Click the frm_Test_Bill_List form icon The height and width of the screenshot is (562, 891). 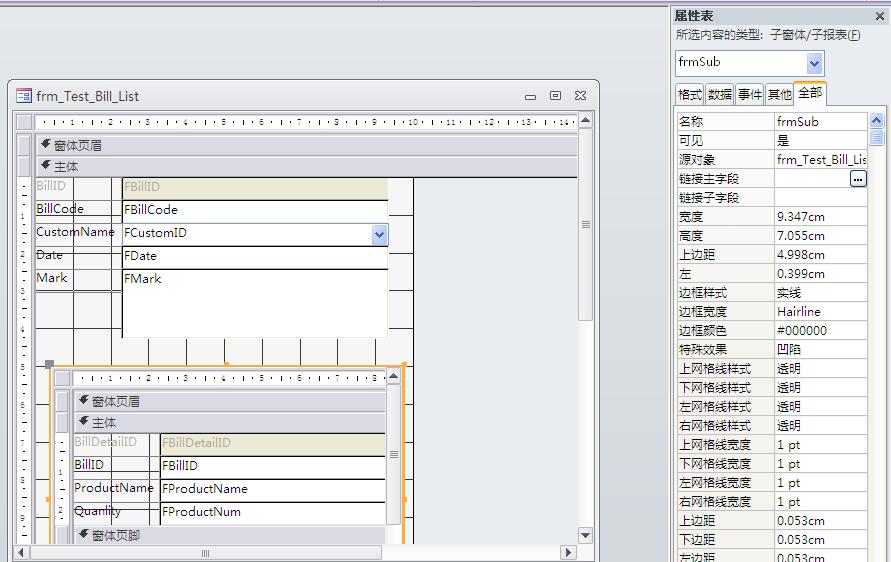tap(24, 96)
